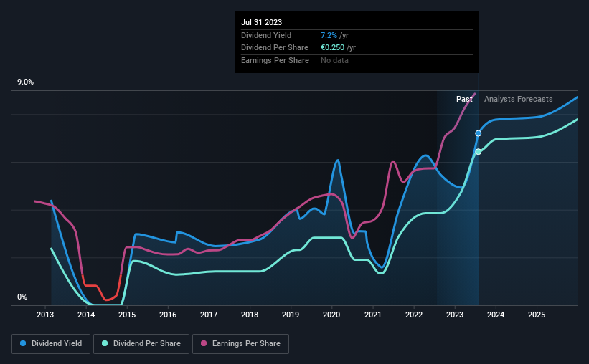Click the 2015 x-axis label

pyautogui.click(x=127, y=315)
